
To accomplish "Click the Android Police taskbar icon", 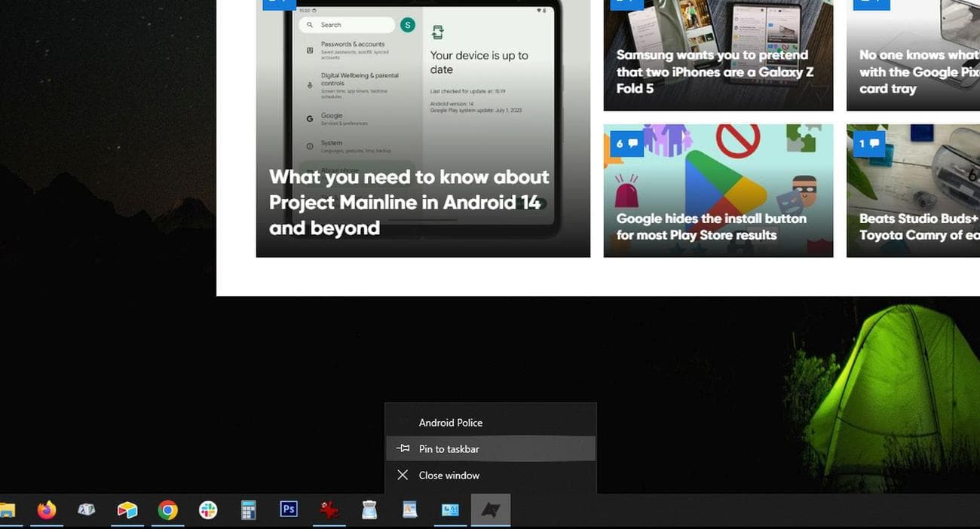I will coord(490,510).
